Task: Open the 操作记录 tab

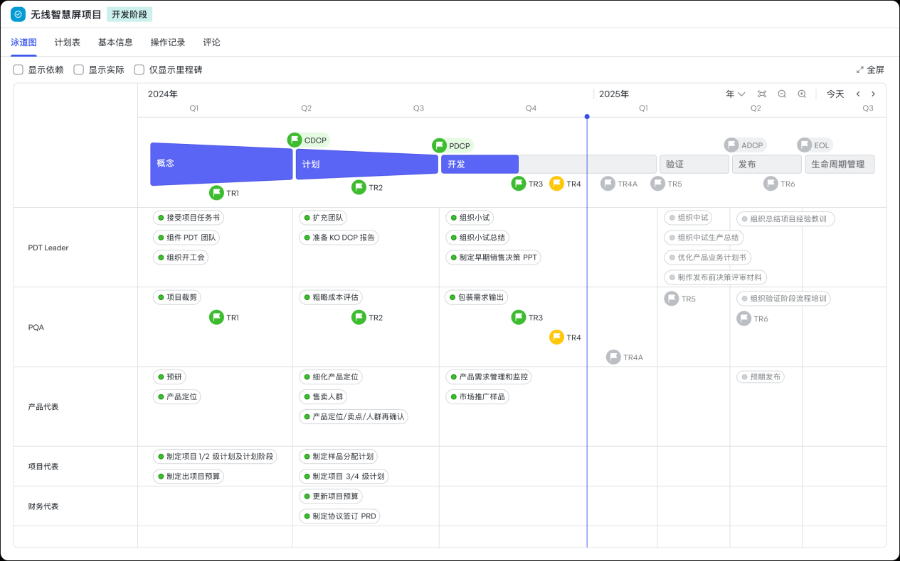Action: [167, 43]
